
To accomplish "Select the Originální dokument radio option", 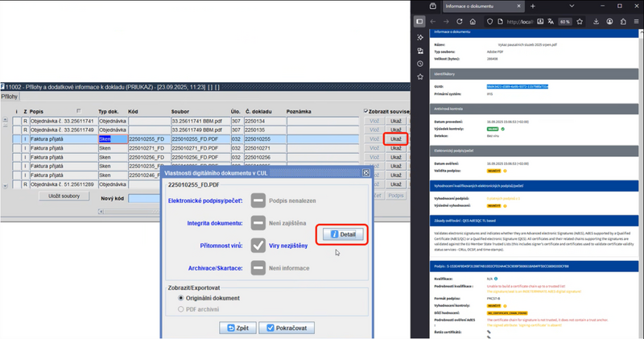I will pyautogui.click(x=180, y=297).
